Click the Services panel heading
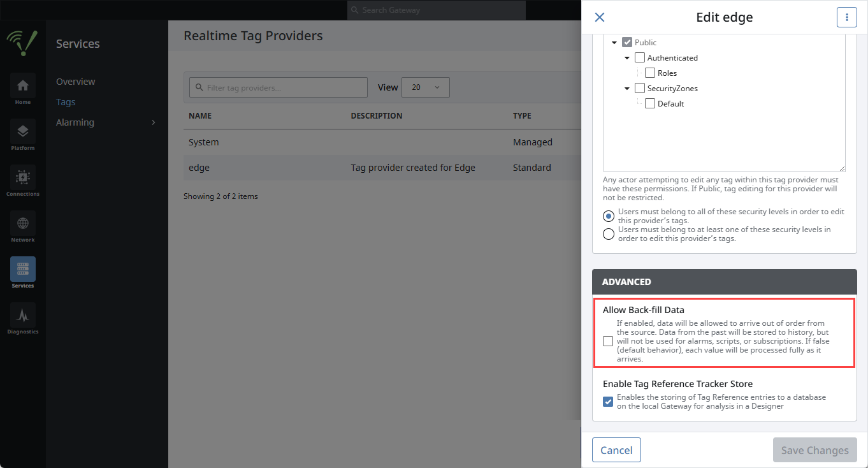Viewport: 868px width, 468px height. click(x=78, y=43)
